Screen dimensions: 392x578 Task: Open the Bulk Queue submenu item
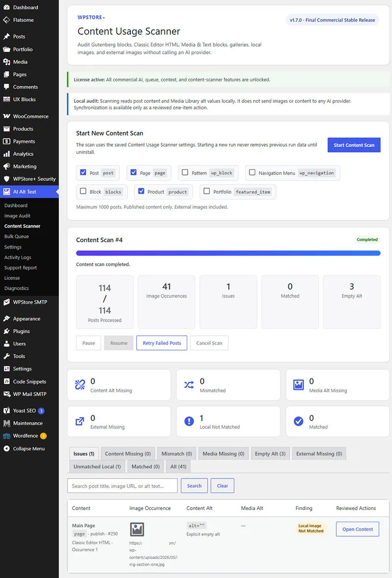[x=17, y=236]
